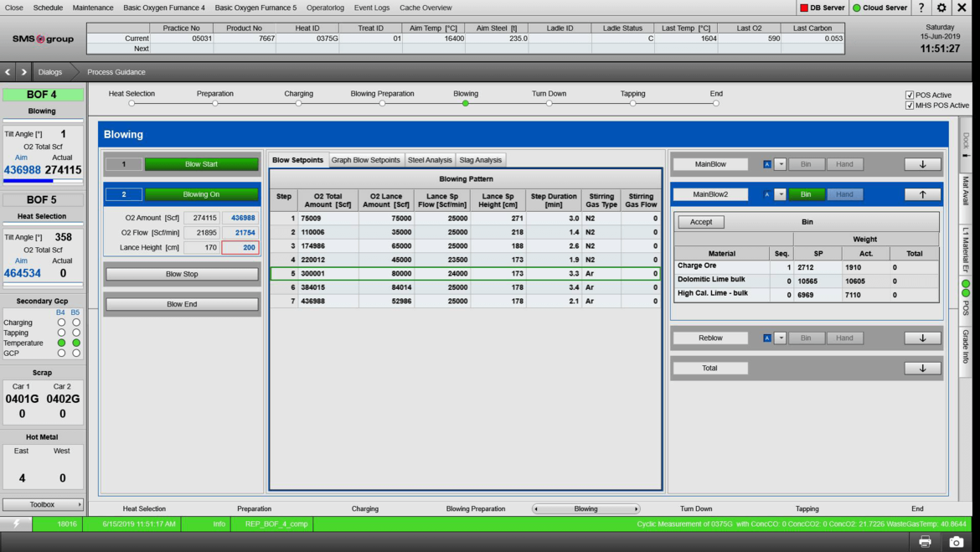980x552 pixels.
Task: Select Temperature B5 radio indicator
Action: click(76, 343)
